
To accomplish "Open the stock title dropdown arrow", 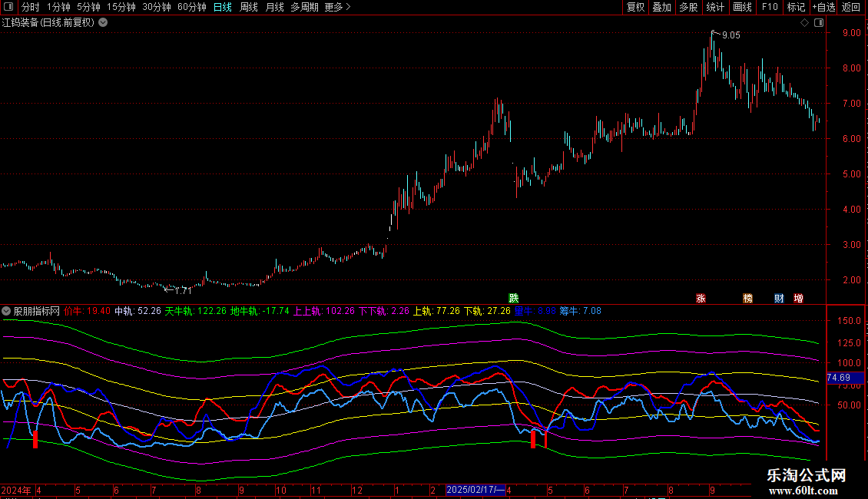I will (104, 23).
